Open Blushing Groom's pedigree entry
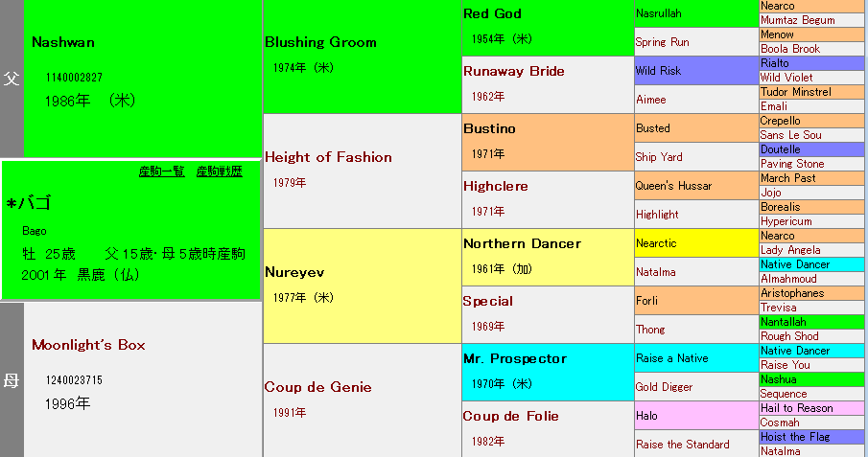Image resolution: width=868 pixels, height=457 pixels. tap(320, 42)
